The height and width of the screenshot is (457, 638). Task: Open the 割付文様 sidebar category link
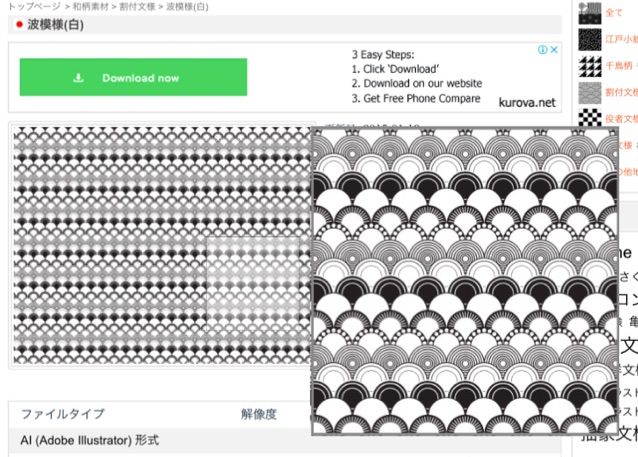(622, 92)
